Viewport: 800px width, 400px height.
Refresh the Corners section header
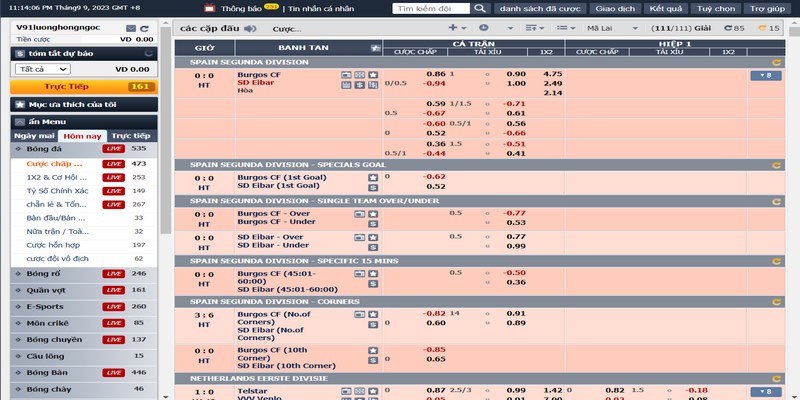click(777, 302)
